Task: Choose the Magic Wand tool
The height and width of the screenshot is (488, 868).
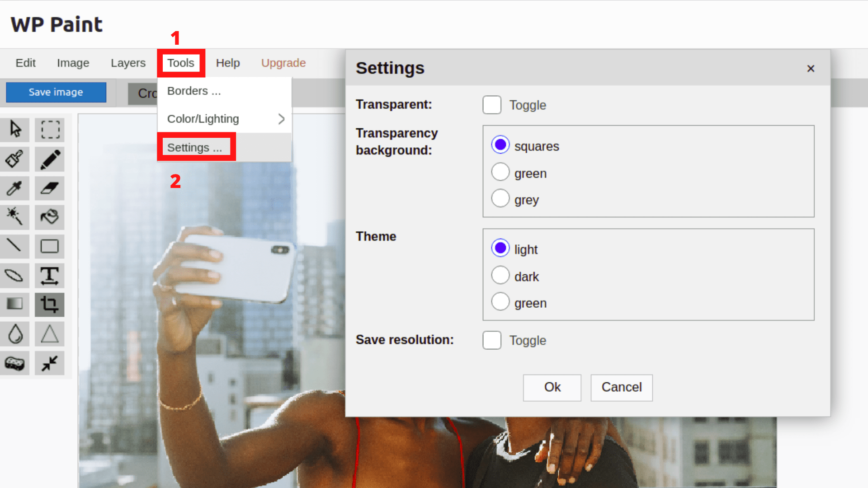Action: pyautogui.click(x=15, y=217)
